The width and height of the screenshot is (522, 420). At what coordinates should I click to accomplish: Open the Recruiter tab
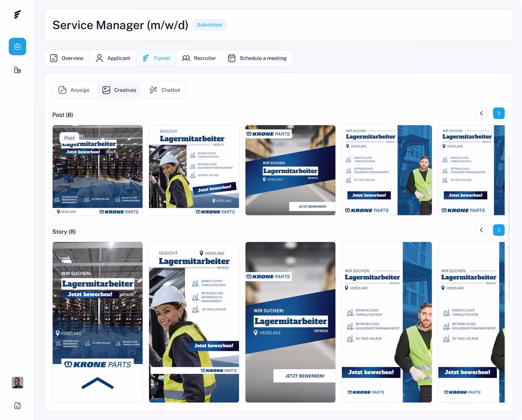coord(199,58)
